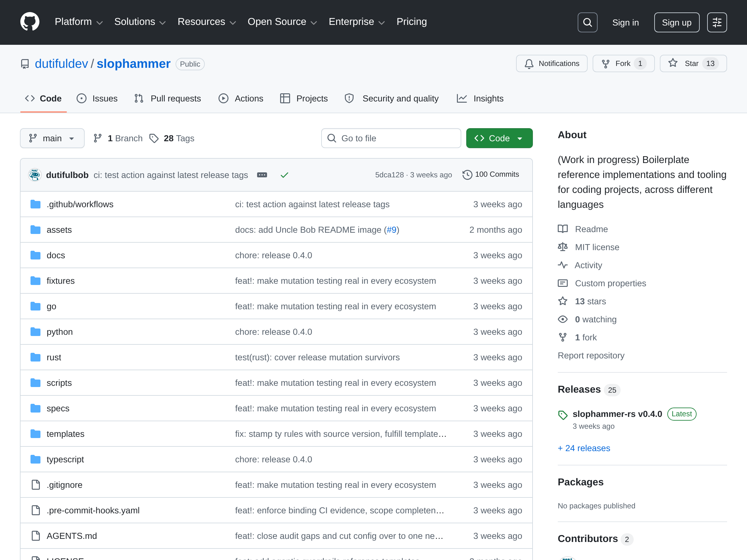Open the appearance settings icon button
Viewport: 747px width, 560px height.
716,22
